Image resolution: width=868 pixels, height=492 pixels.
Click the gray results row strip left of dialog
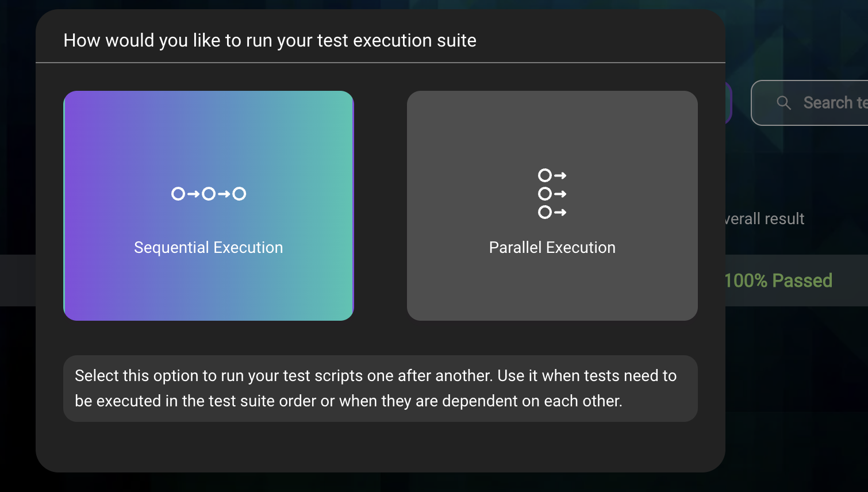(x=17, y=280)
